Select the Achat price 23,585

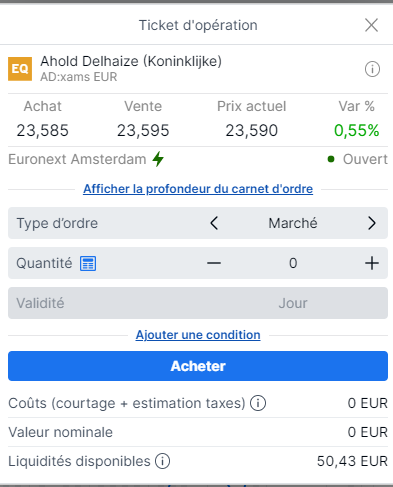click(43, 130)
